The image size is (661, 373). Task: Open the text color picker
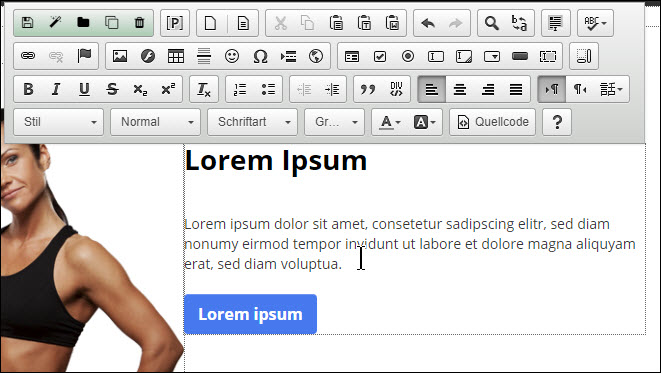pyautogui.click(x=389, y=122)
